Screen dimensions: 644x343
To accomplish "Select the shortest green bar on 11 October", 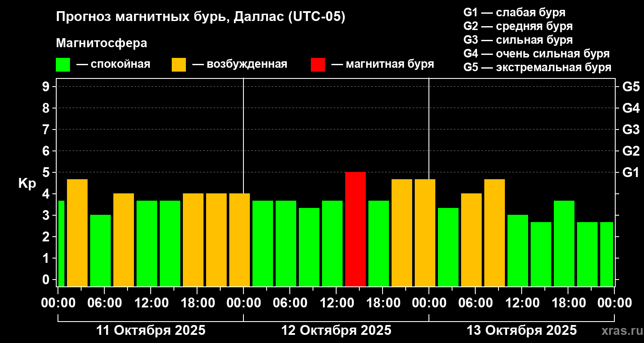I will (100, 251).
